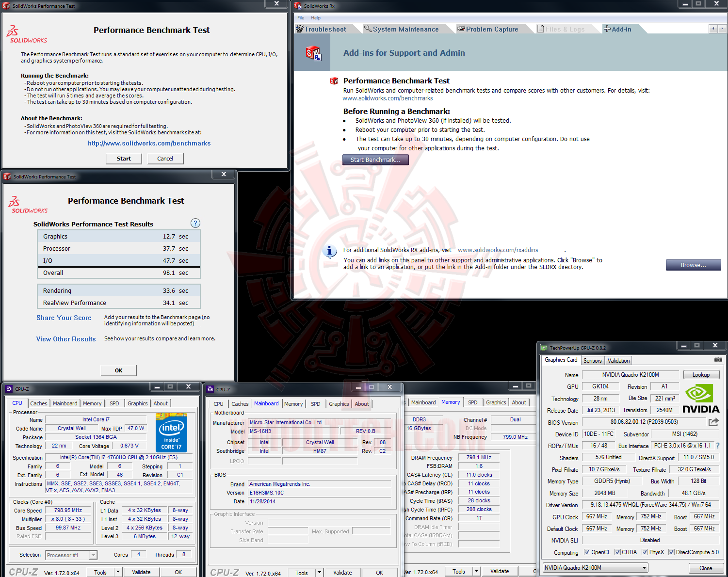Switch to the Files & Logs tab
Viewport: 728px width, 577px height.
click(565, 29)
